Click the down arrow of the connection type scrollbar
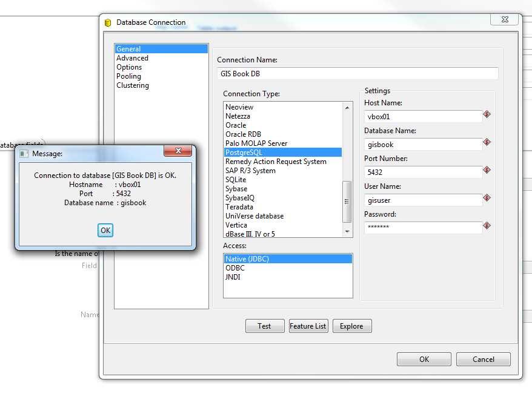This screenshot has width=532, height=394. tap(348, 231)
